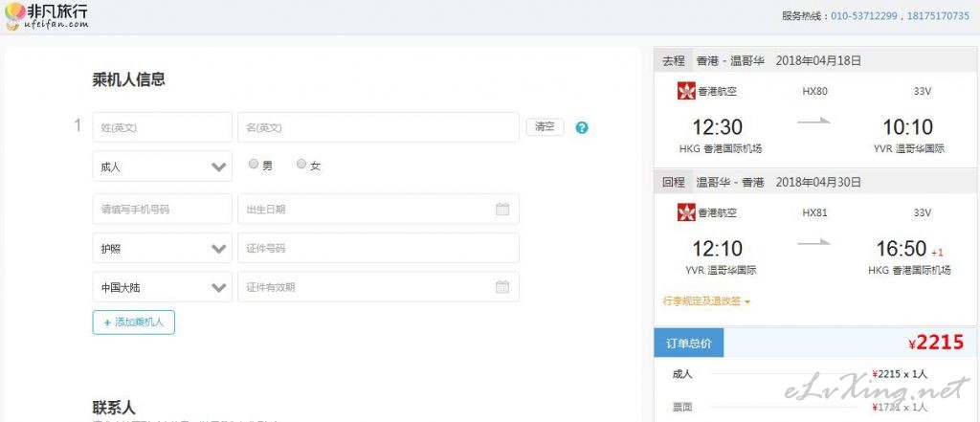Select the 男 gender radio button
980x422 pixels.
pos(253,164)
